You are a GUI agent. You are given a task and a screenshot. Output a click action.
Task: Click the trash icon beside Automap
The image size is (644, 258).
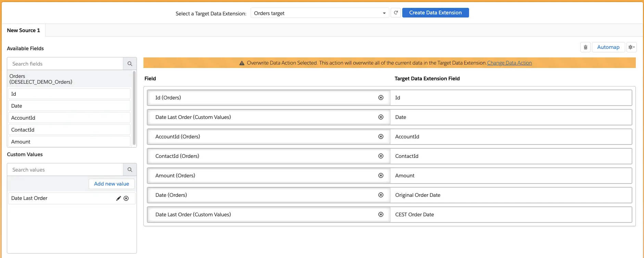[585, 47]
